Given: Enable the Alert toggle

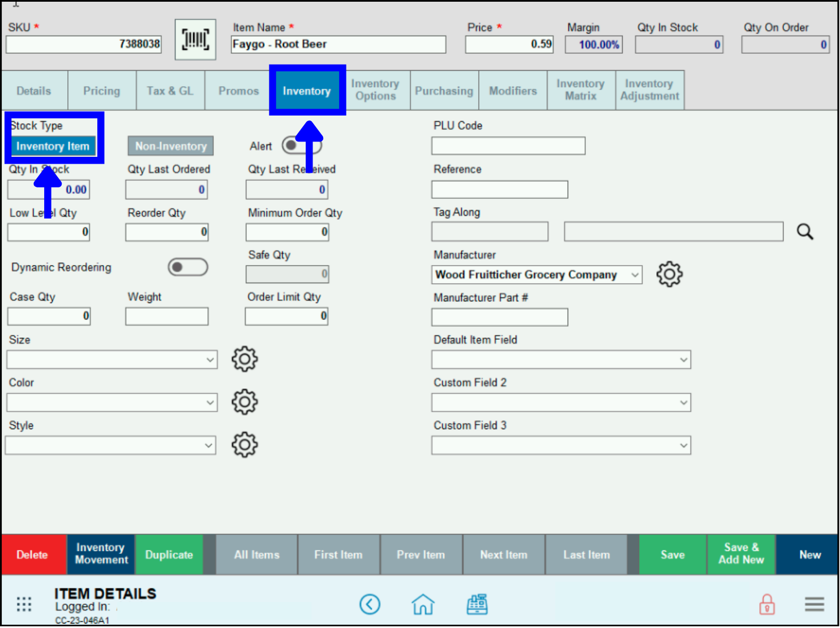Looking at the screenshot, I should pyautogui.click(x=301, y=145).
